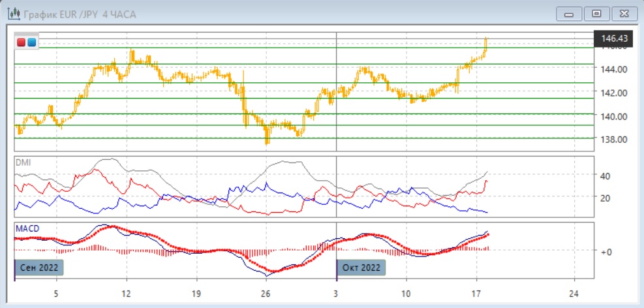Click the 146.43 current price label
The height and width of the screenshot is (308, 644).
point(614,39)
